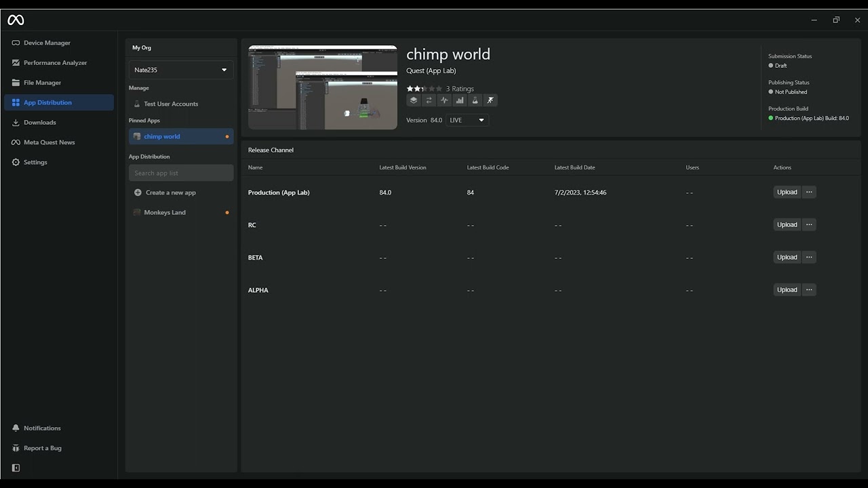Click the RC channel name

pyautogui.click(x=252, y=225)
